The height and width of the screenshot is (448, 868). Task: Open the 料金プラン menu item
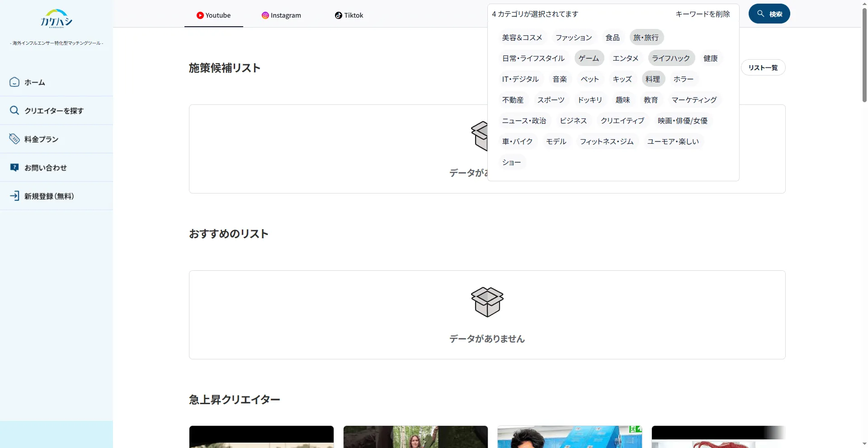42,139
